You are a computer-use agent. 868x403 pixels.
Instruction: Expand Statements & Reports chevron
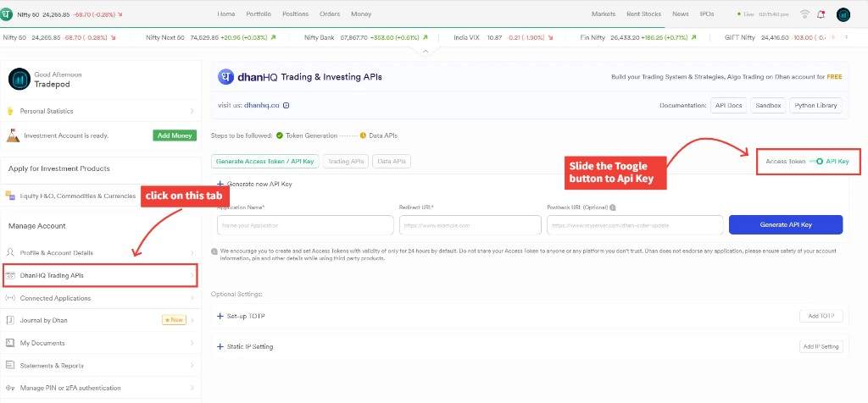tap(192, 366)
